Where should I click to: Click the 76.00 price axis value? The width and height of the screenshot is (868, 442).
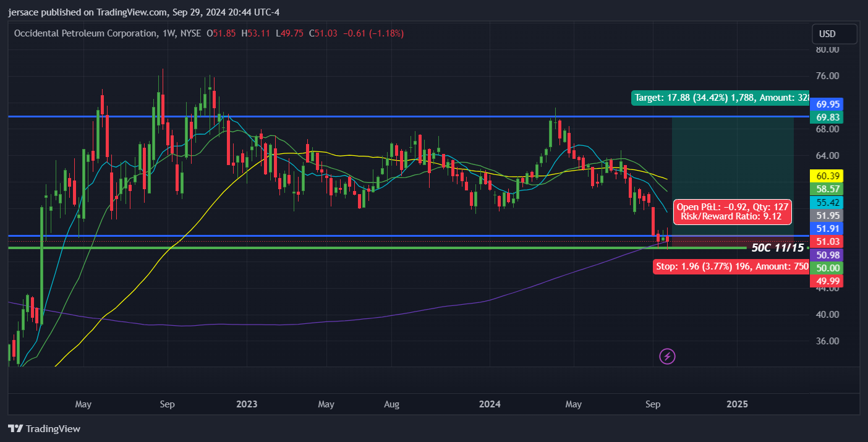(x=827, y=76)
